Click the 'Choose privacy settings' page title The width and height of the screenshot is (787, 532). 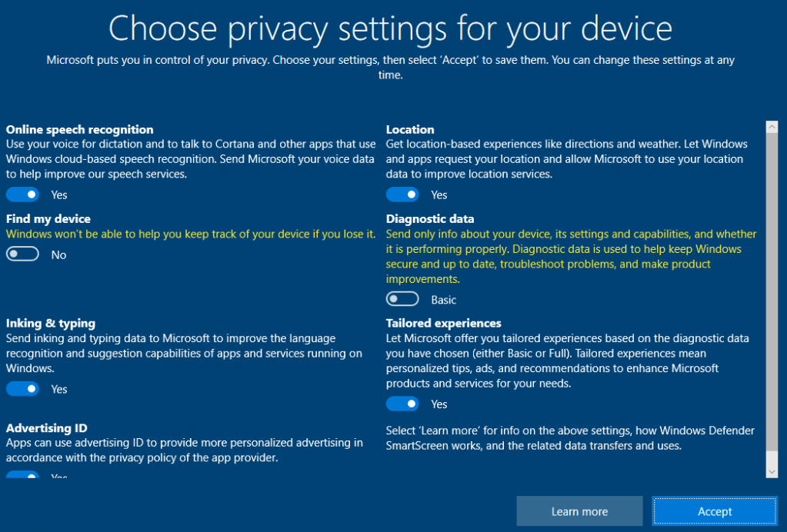pyautogui.click(x=390, y=28)
